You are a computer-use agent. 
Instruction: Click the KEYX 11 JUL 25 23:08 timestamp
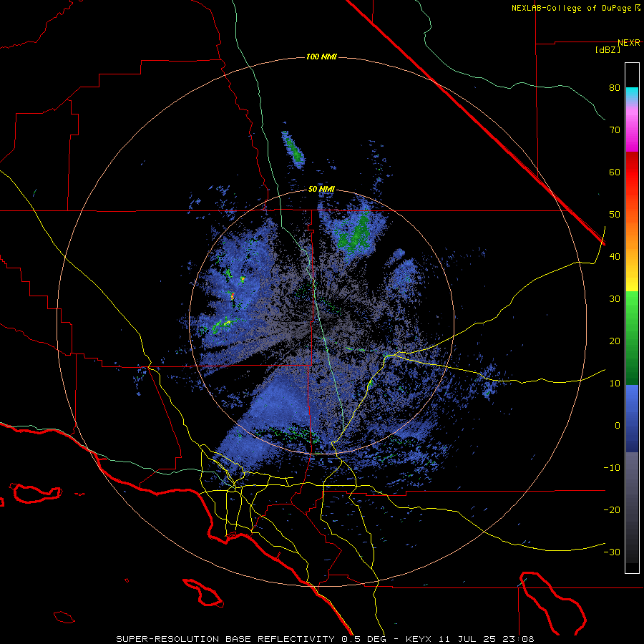(469, 639)
